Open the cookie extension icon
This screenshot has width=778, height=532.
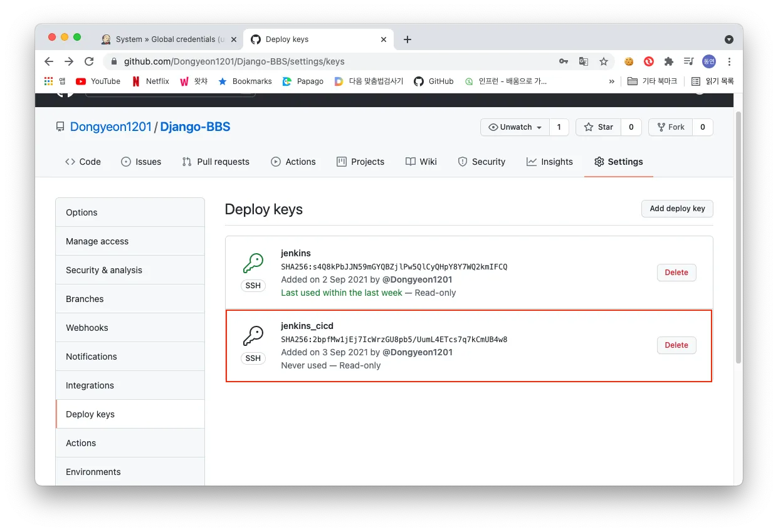(629, 61)
